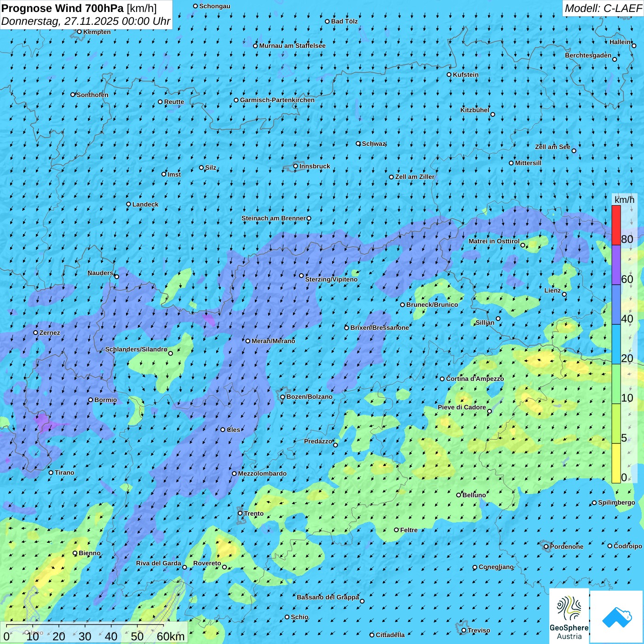Viewport: 644px width, 644px height.
Task: Click the Murnau am Staffelsee label
Action: 293,46
